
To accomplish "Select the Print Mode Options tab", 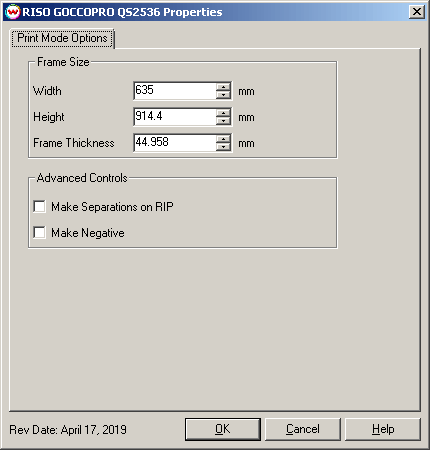I will (62, 38).
